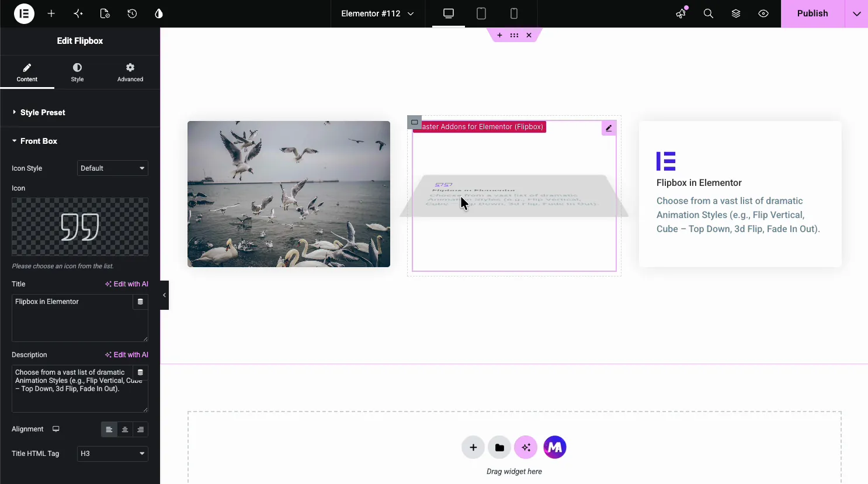Set alignment to right
This screenshot has width=868, height=484.
[x=141, y=430]
